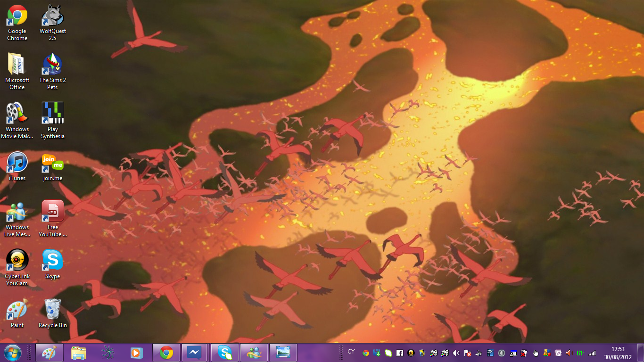Viewport: 644px width, 362px height.
Task: Switch to the Skype taskbar window
Action: pos(225,353)
